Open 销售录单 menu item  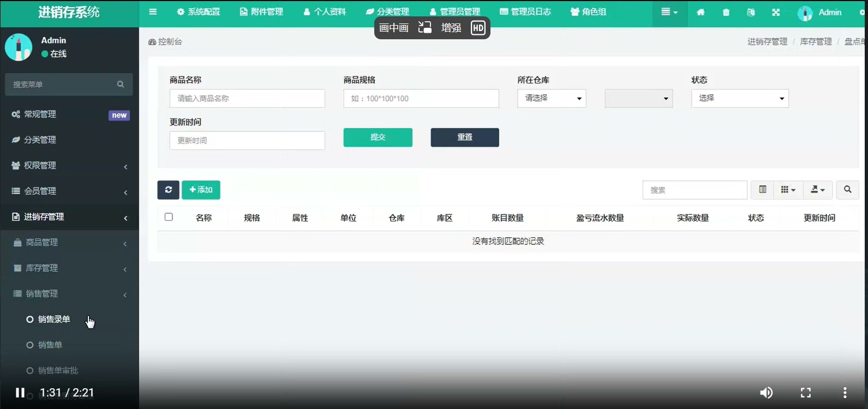(54, 319)
